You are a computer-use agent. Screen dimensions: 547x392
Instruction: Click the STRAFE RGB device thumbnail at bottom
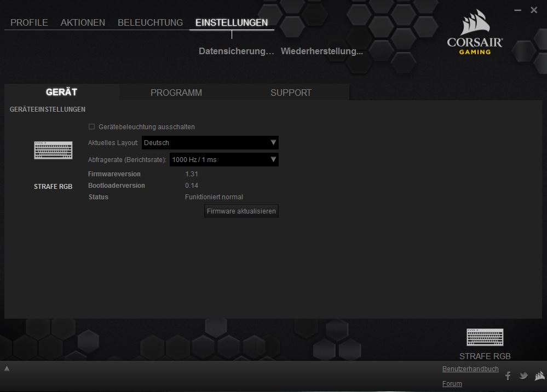[x=485, y=337]
